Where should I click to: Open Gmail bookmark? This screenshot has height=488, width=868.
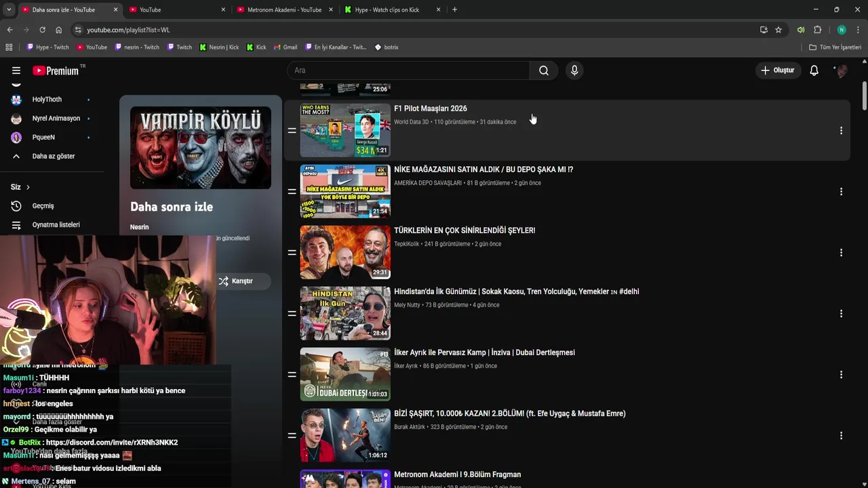pos(285,47)
